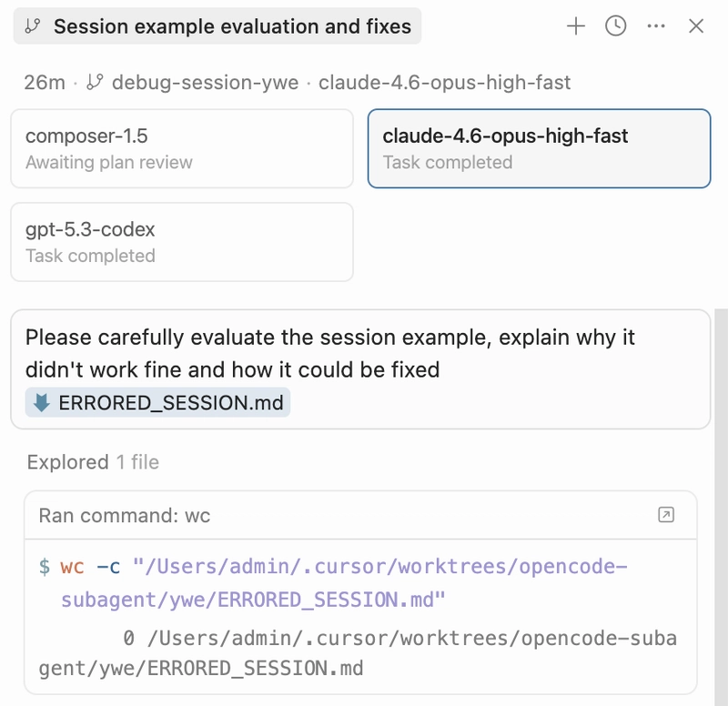Click the arrow icon on the ERRORED_SESSION.md chip
728x706 pixels.
point(41,402)
